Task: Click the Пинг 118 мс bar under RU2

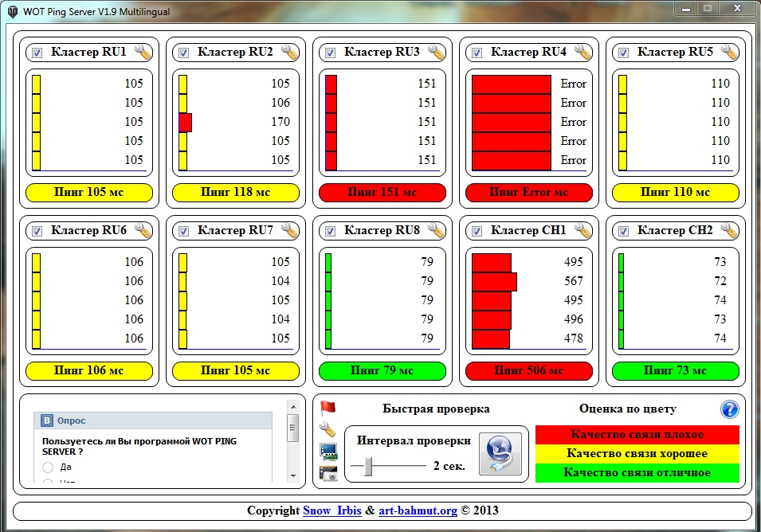Action: [x=236, y=193]
